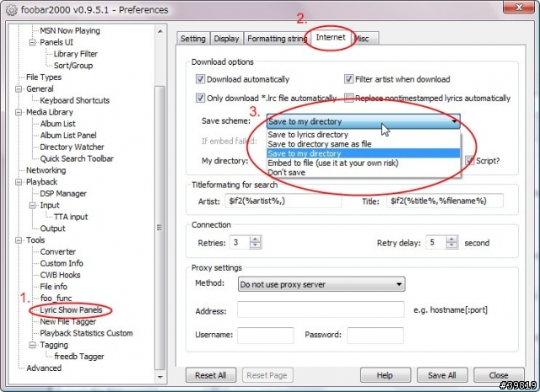Select Sort/Group tree item
Image resolution: width=540 pixels, height=392 pixels.
pos(73,66)
